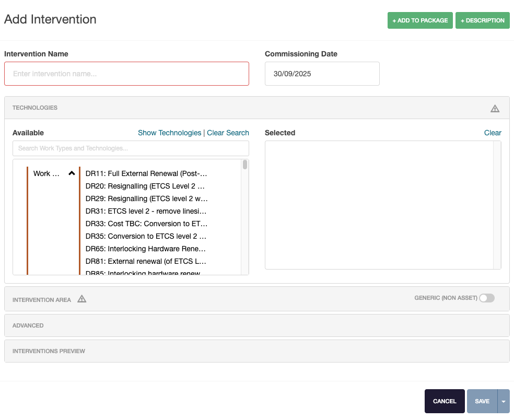Select DR65: Interlocking Hardware Renewal item
Screen dimensions: 514x420
(146, 249)
